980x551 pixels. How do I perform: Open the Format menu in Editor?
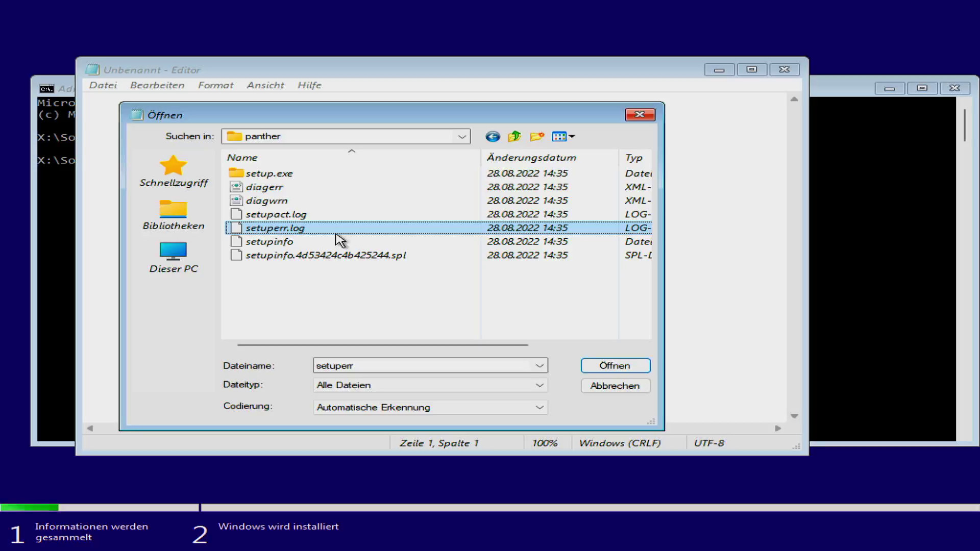(215, 85)
